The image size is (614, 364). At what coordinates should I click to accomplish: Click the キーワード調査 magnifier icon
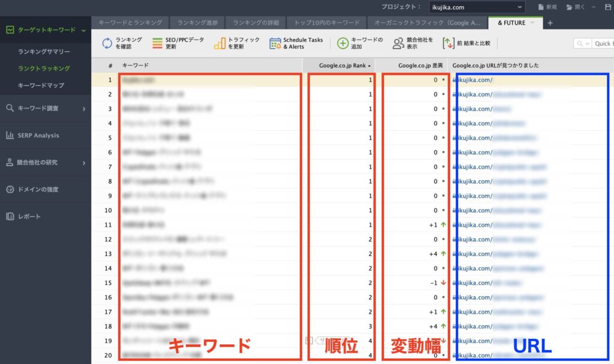10,108
